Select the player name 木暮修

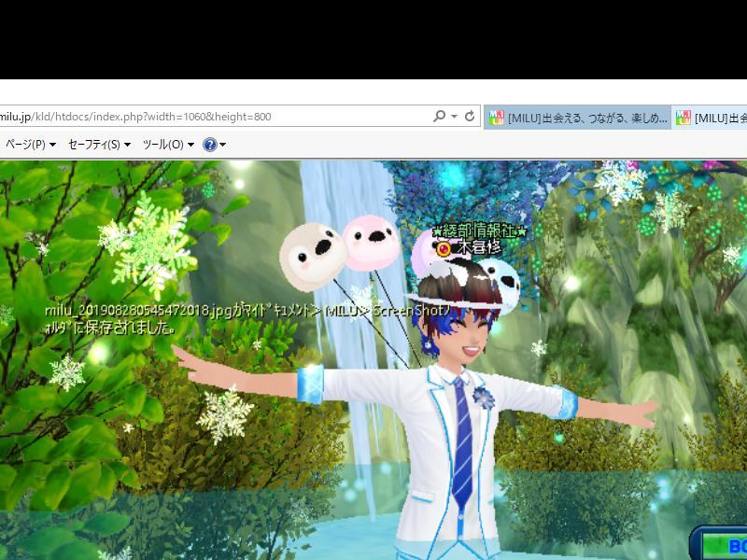click(479, 248)
